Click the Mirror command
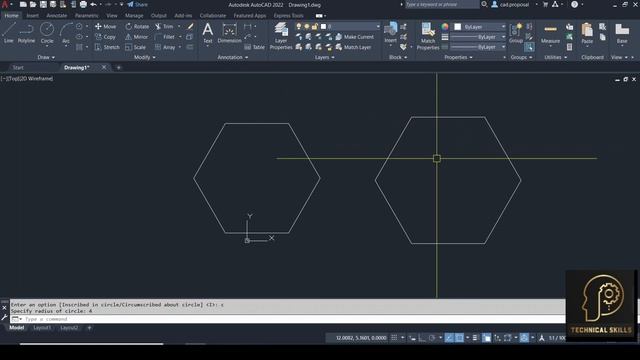The width and height of the screenshot is (640, 360). [x=136, y=37]
